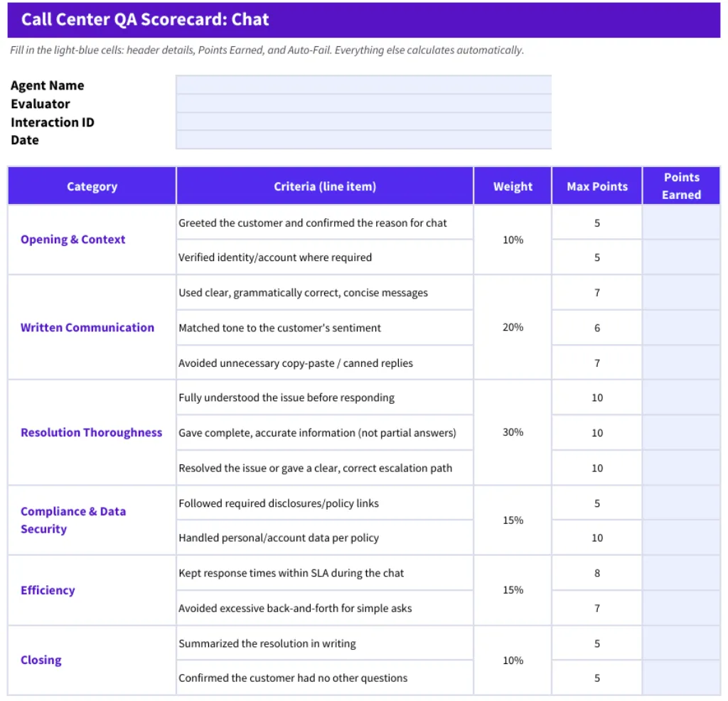The height and width of the screenshot is (701, 728).
Task: Click the Max Points column header
Action: [597, 186]
